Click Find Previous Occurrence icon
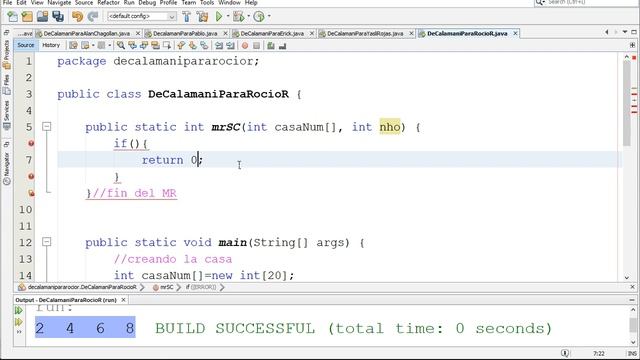The width and height of the screenshot is (640, 360). 132,45
